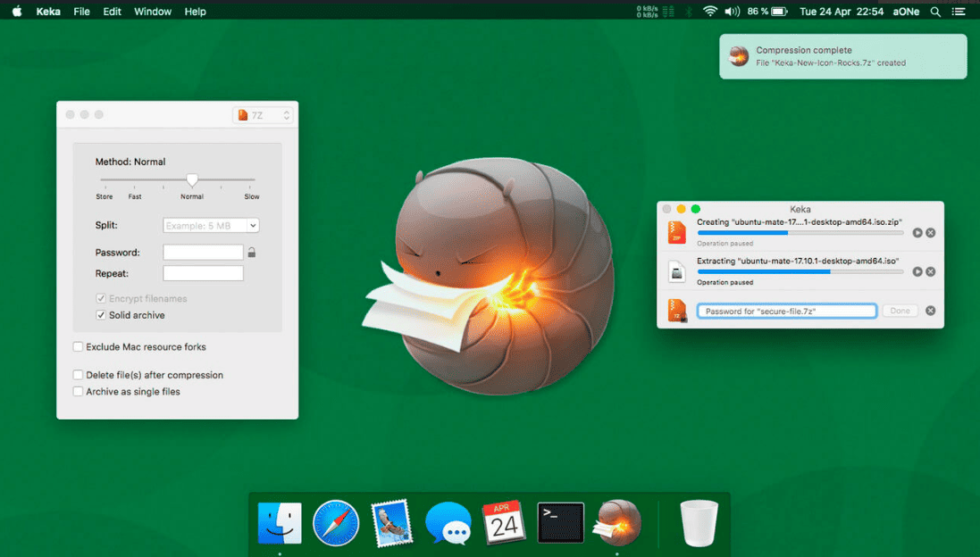Viewport: 980px width, 557px height.
Task: Click the large Keka armadillo artwork
Action: click(x=490, y=277)
